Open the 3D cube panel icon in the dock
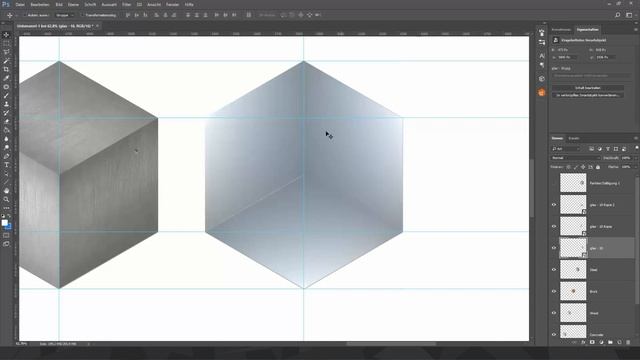 [x=542, y=79]
